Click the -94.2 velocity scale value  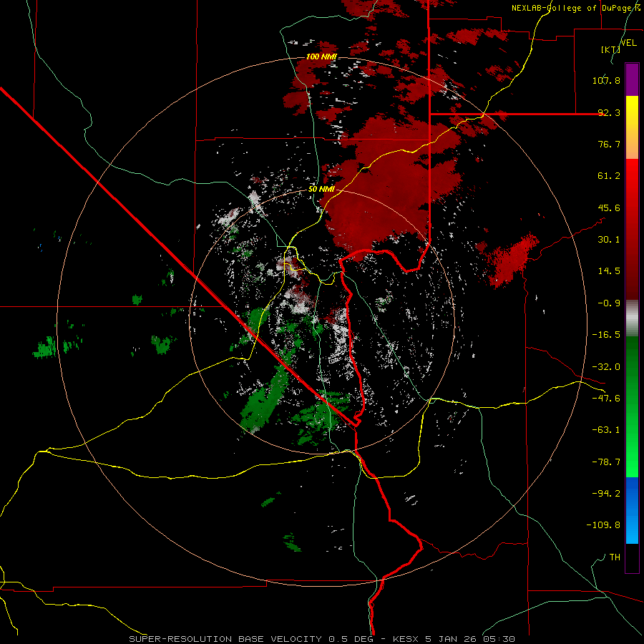click(606, 493)
